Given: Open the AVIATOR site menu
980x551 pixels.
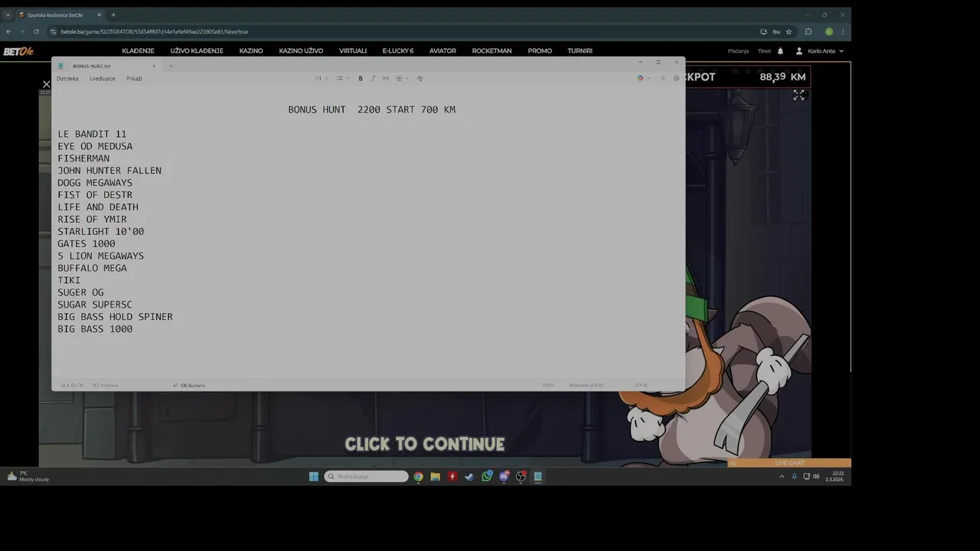Looking at the screenshot, I should point(443,51).
